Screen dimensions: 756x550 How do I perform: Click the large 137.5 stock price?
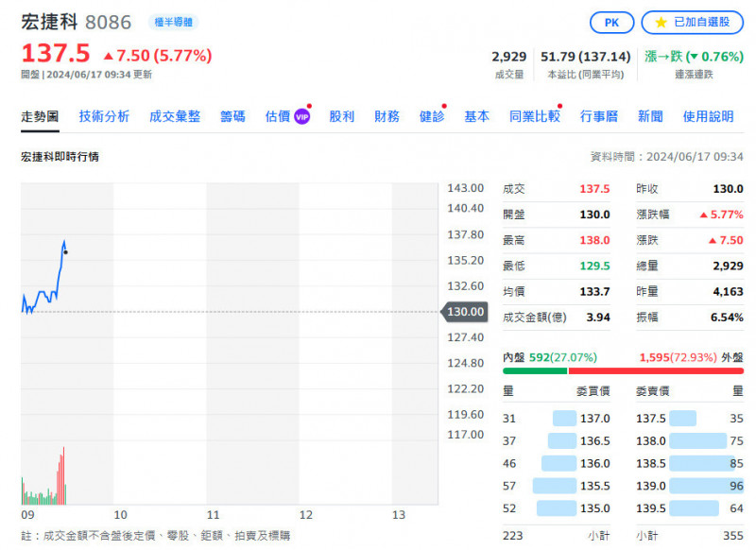pos(56,53)
